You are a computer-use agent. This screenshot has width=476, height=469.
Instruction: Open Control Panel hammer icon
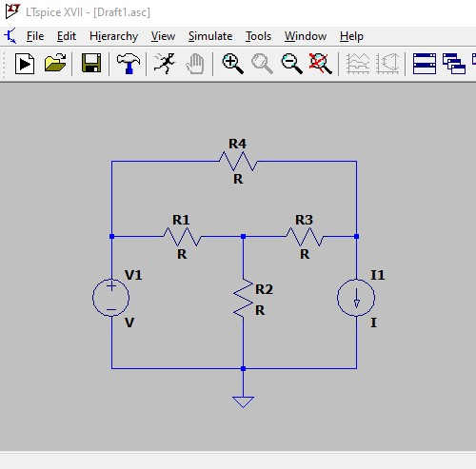pyautogui.click(x=129, y=64)
